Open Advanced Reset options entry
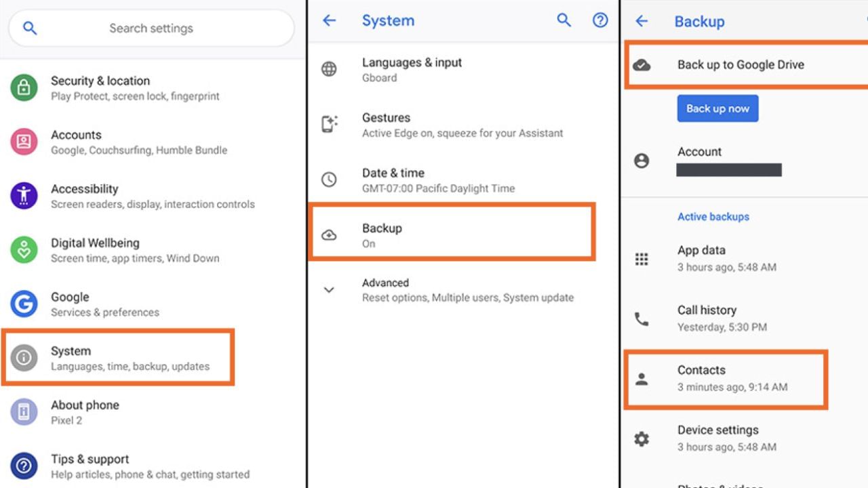This screenshot has height=488, width=868. [463, 290]
